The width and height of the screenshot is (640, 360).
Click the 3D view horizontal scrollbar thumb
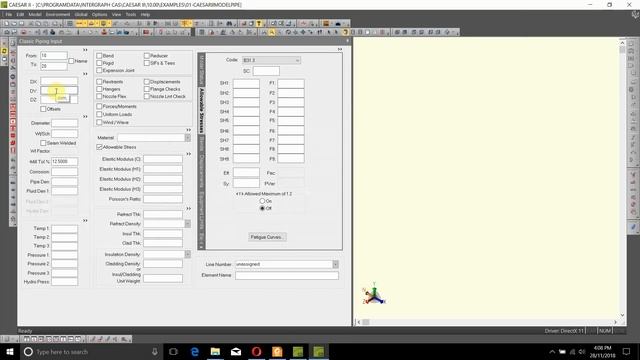tap(366, 322)
